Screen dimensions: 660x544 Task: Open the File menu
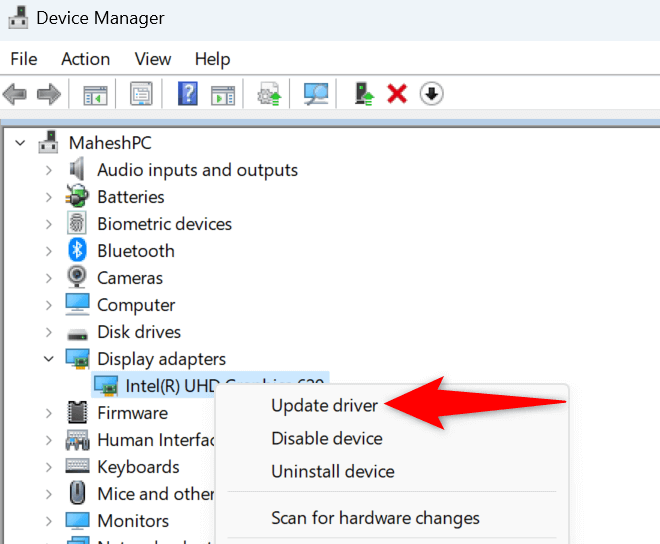[24, 59]
